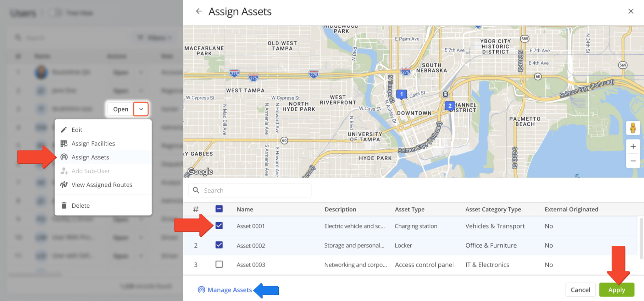Go back using the Assign Assets arrow
This screenshot has height=301, width=644.
(x=199, y=11)
